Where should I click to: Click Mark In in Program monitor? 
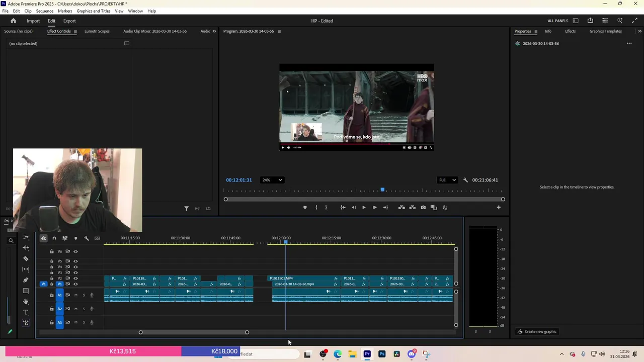coord(316,207)
